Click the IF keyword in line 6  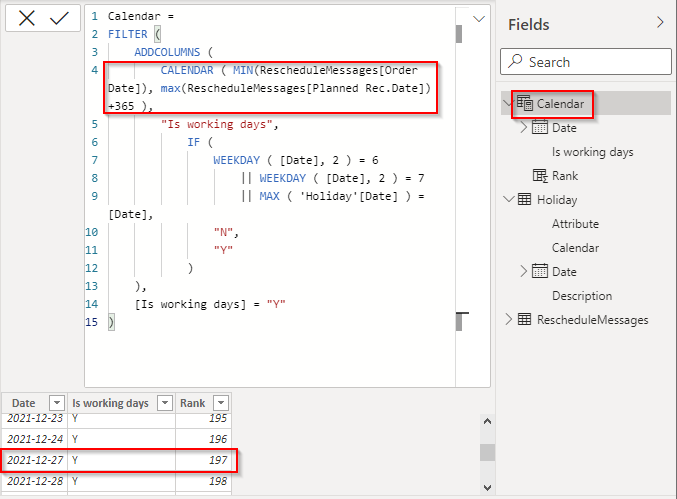pos(193,142)
